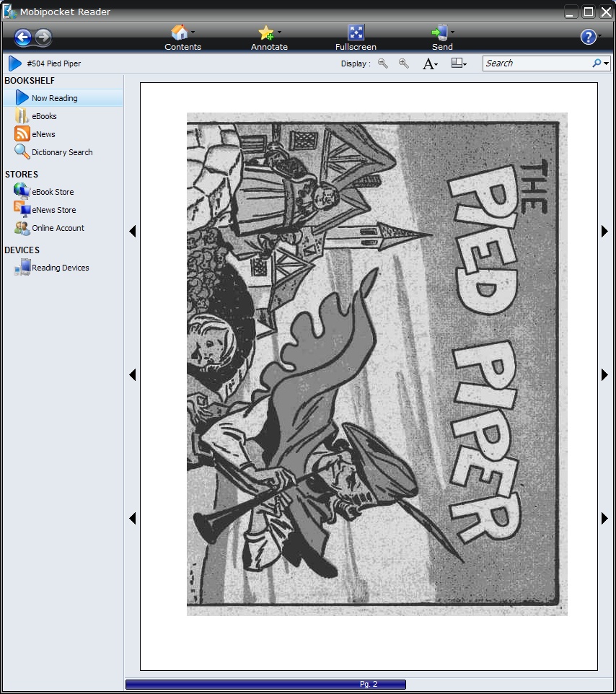Open the eBooks library

click(44, 116)
